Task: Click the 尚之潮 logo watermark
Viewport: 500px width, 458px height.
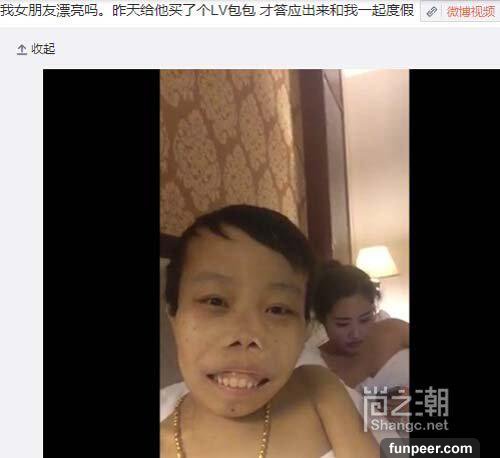Action: [x=406, y=402]
